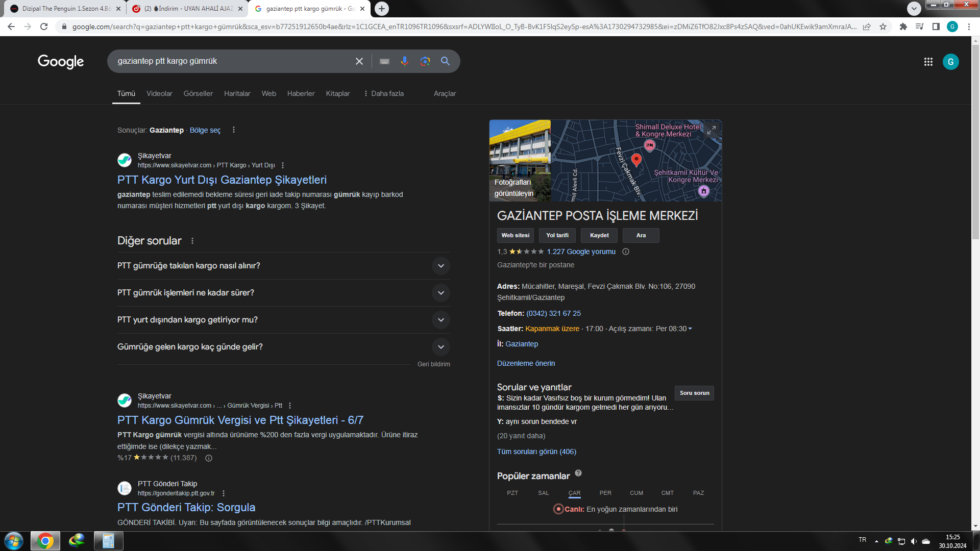Clear the search box with the X icon
980x551 pixels.
pyautogui.click(x=359, y=61)
